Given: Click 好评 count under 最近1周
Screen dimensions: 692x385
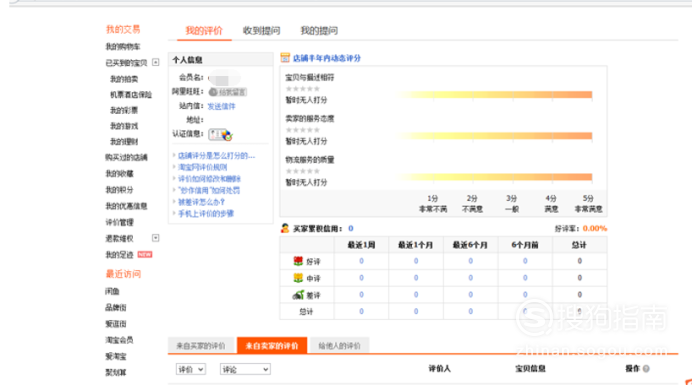Looking at the screenshot, I should 361,261.
